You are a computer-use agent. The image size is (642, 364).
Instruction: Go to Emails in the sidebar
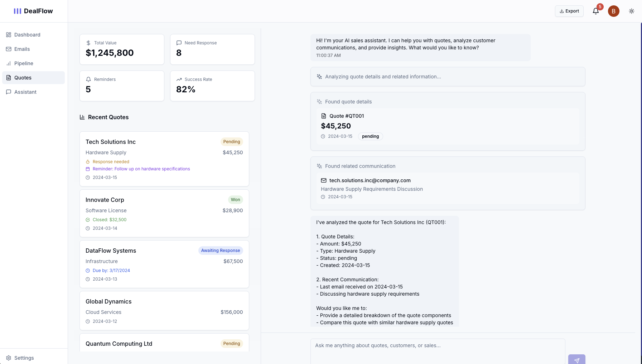(22, 49)
